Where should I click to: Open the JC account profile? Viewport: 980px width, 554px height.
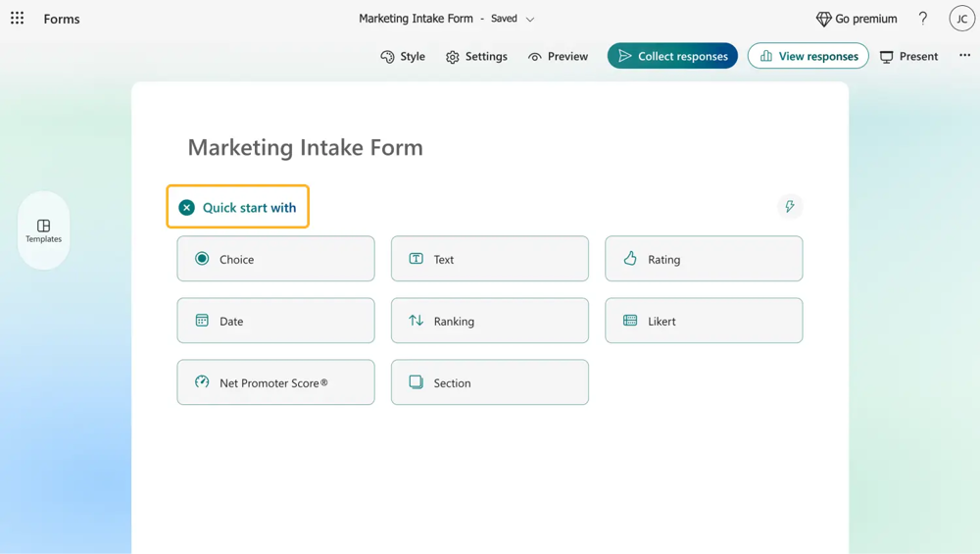tap(961, 19)
